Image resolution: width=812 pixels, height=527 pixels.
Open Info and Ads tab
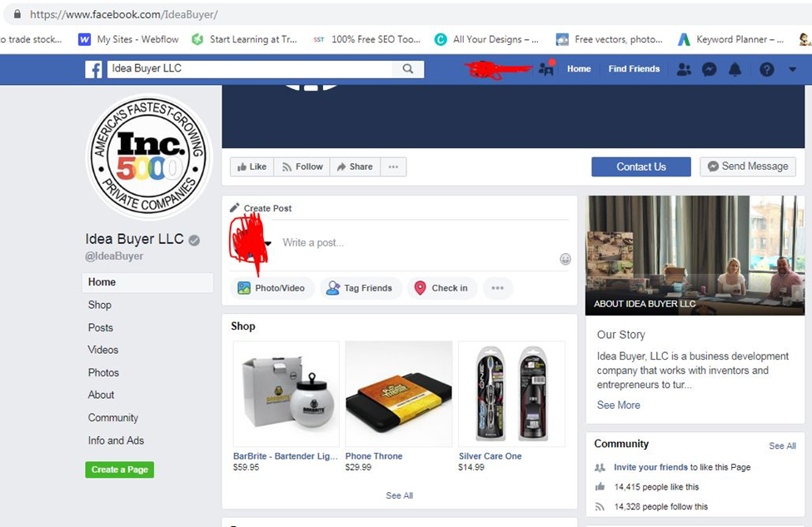(116, 440)
